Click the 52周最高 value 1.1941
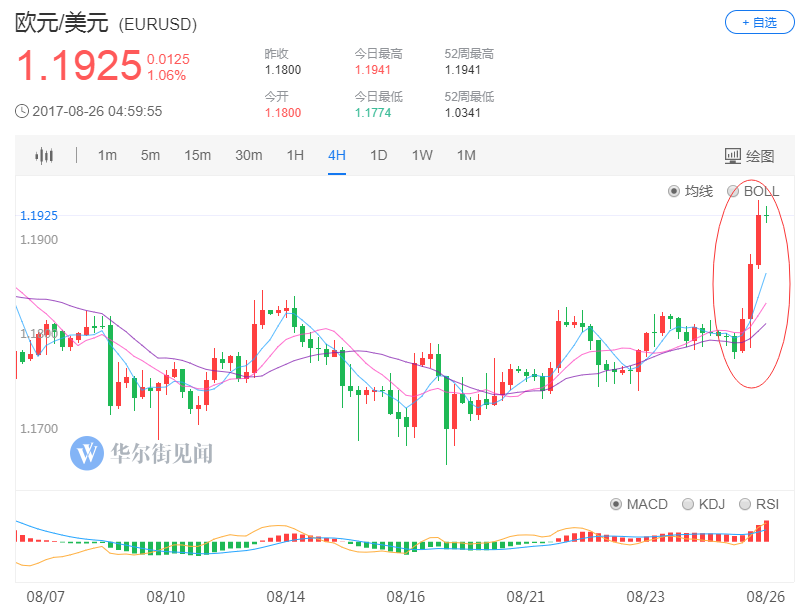 (x=463, y=70)
